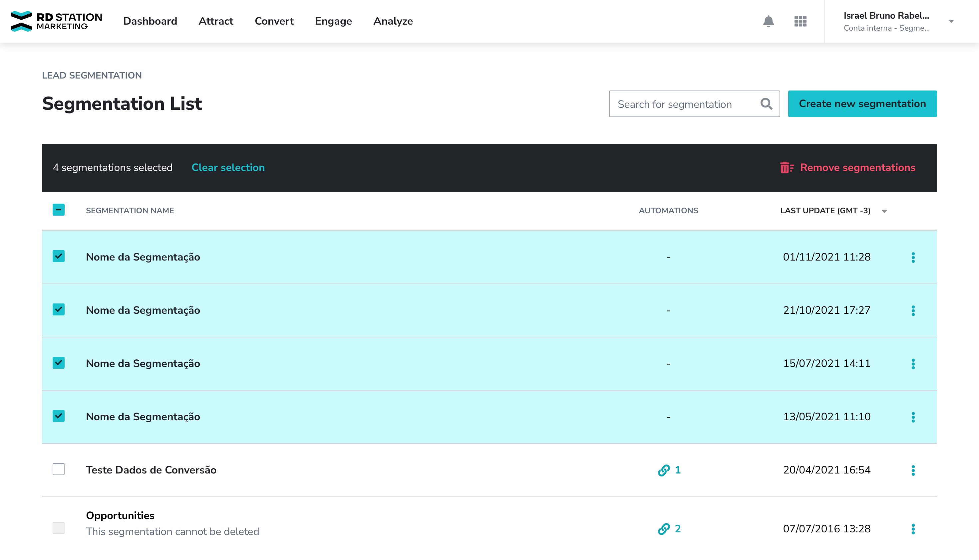Viewport: 979px width, 560px height.
Task: Toggle the select-all header checkbox
Action: 59,210
